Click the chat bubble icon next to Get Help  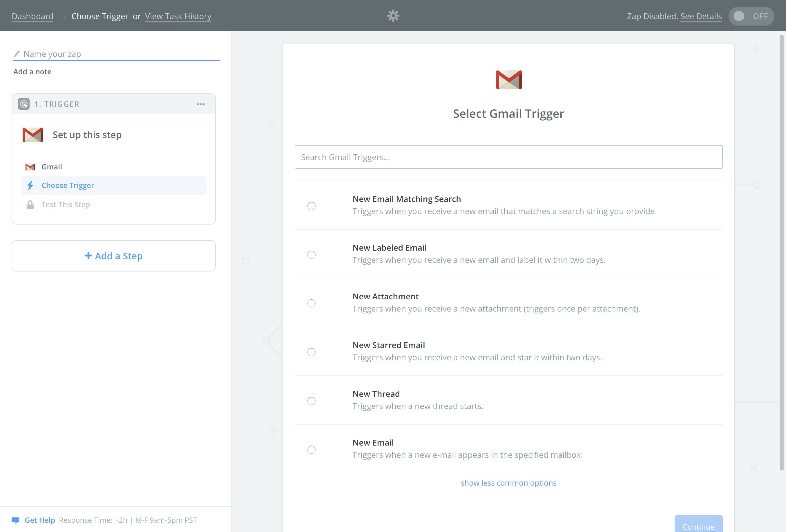pos(16,520)
